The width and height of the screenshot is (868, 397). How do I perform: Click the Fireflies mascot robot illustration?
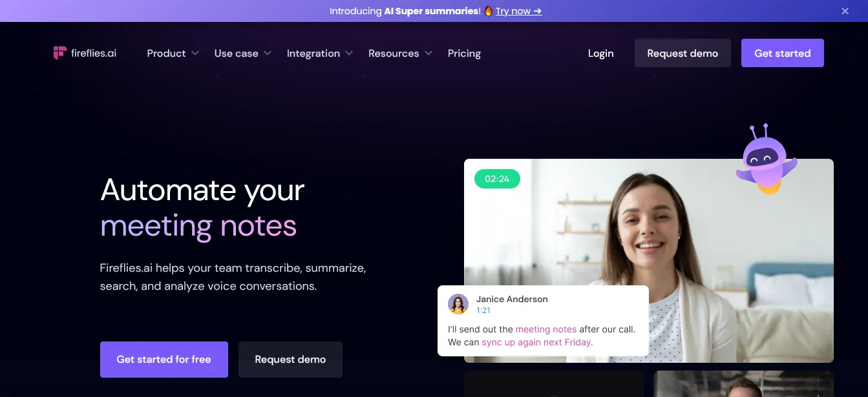pos(767,157)
